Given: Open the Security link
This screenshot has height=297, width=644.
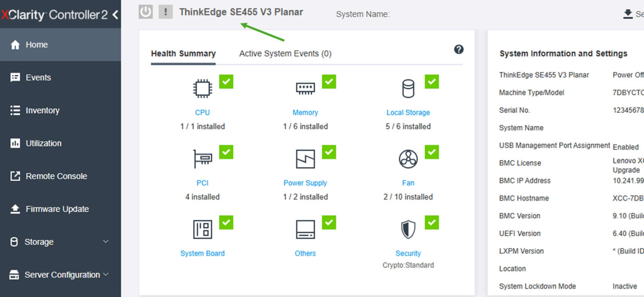Looking at the screenshot, I should pyautogui.click(x=408, y=254).
